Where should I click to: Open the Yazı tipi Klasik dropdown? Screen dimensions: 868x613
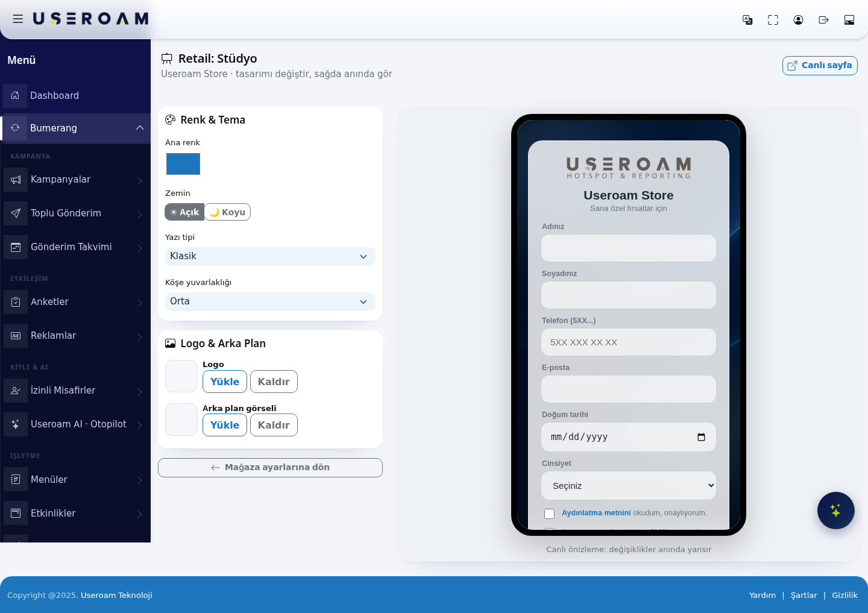270,256
